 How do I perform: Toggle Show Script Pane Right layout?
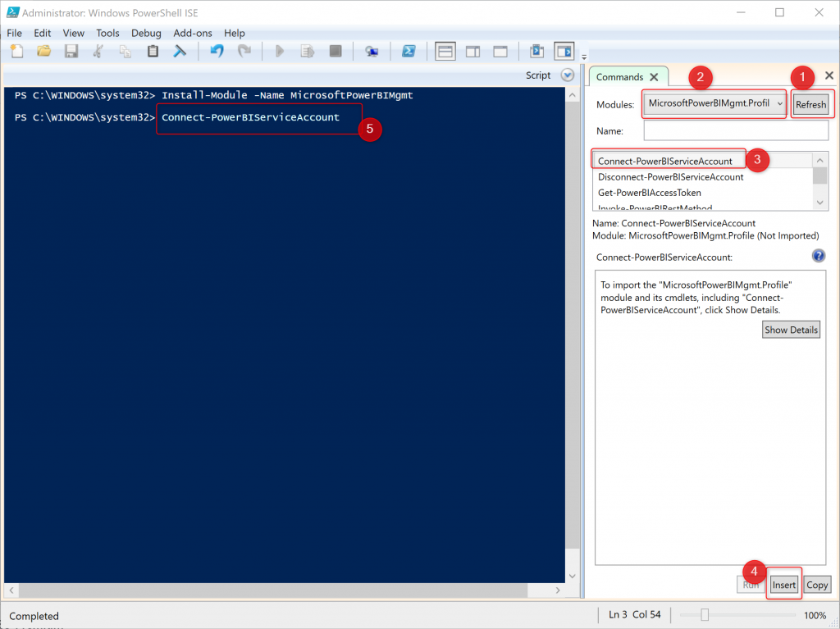coord(472,51)
